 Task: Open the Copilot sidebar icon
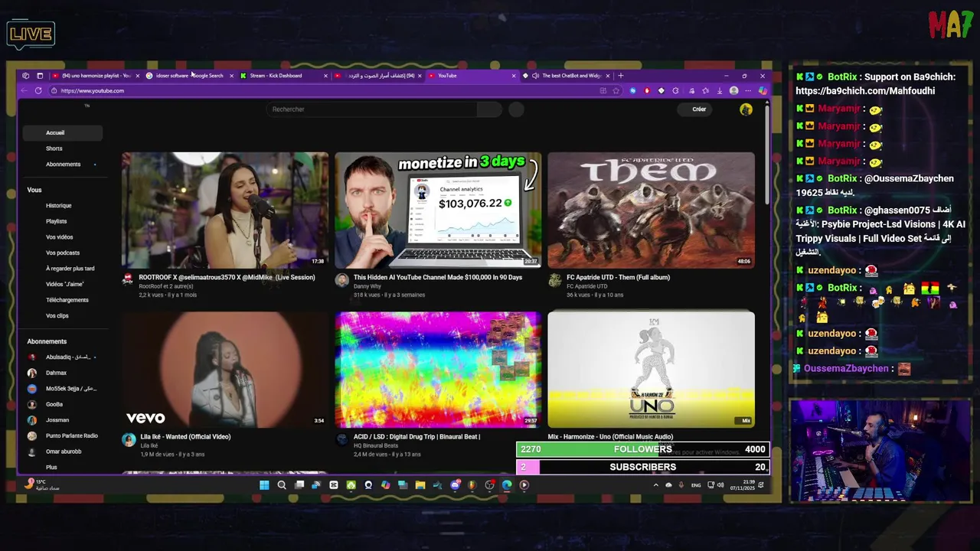click(763, 90)
